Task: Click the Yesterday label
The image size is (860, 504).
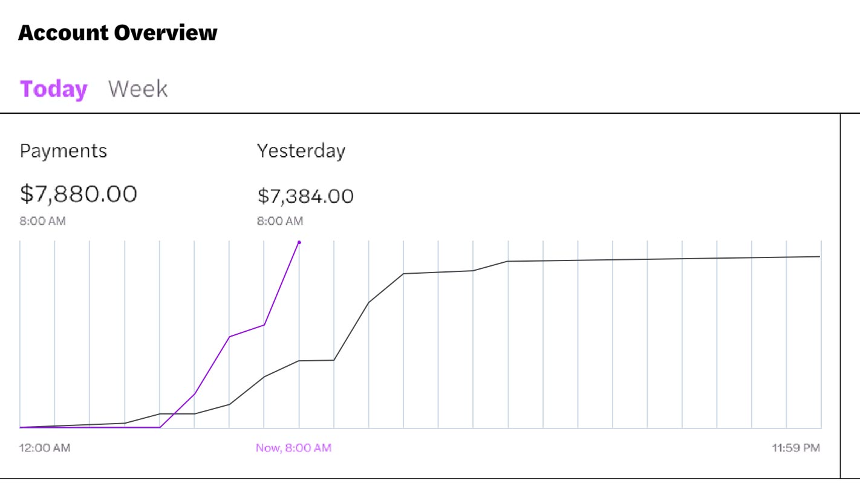Action: (301, 151)
